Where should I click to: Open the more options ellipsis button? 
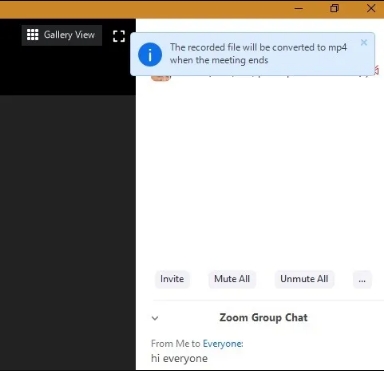pyautogui.click(x=362, y=279)
